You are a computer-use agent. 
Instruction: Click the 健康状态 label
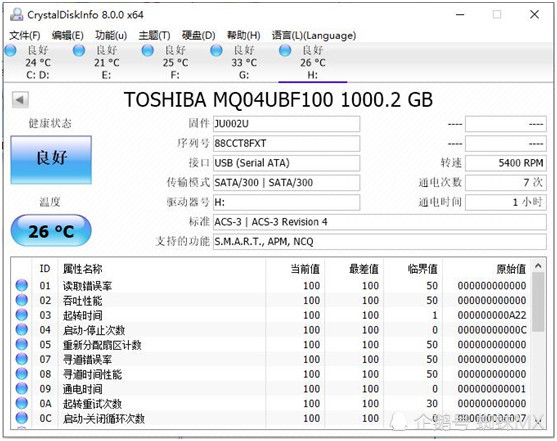50,123
